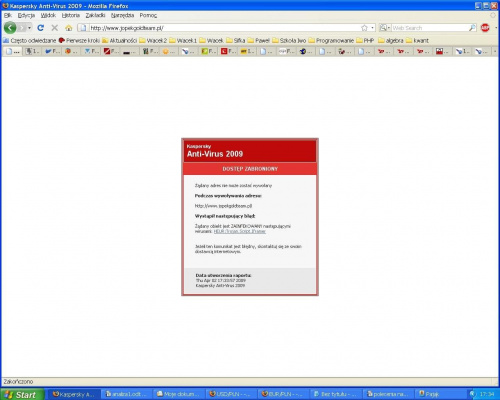Click the Data utworzenia raportu label

[223, 276]
